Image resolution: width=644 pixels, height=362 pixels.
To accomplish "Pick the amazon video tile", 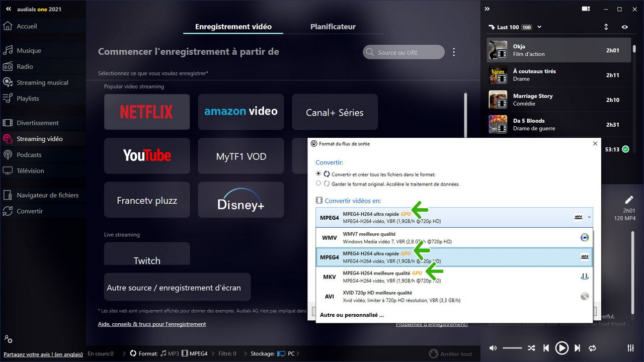I will (x=241, y=112).
